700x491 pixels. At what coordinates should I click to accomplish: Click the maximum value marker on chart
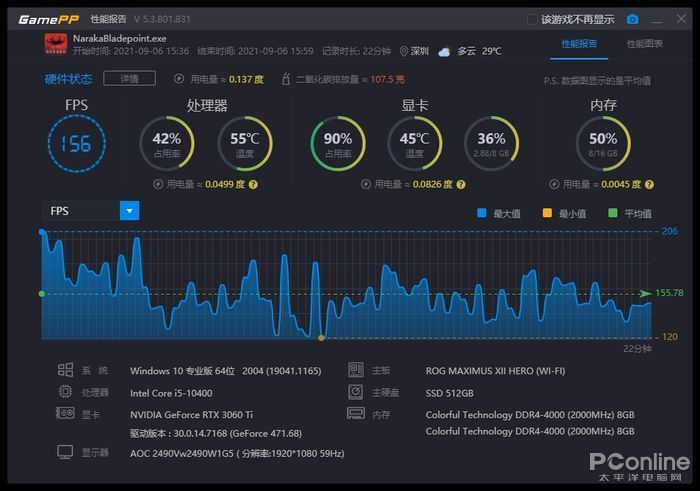(x=42, y=232)
